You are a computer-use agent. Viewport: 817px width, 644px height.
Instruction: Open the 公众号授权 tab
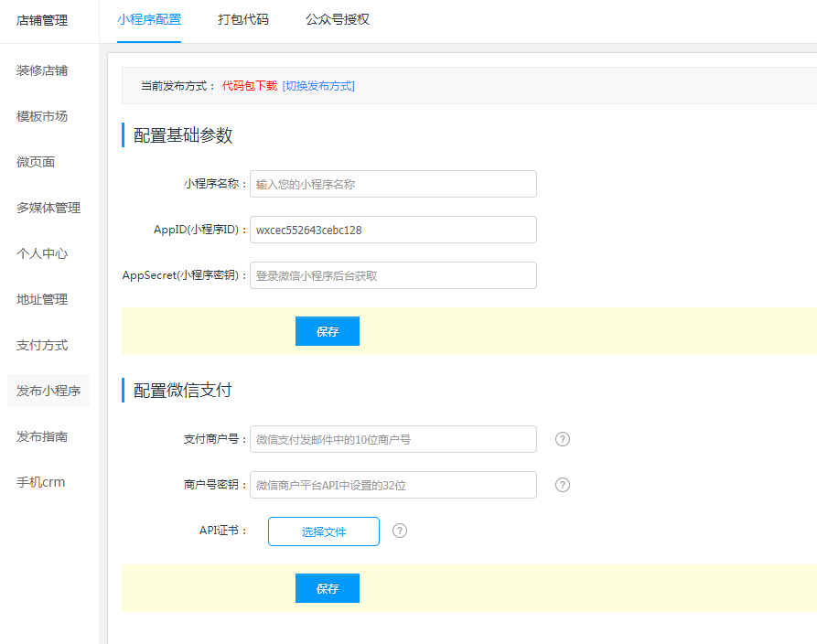click(337, 19)
